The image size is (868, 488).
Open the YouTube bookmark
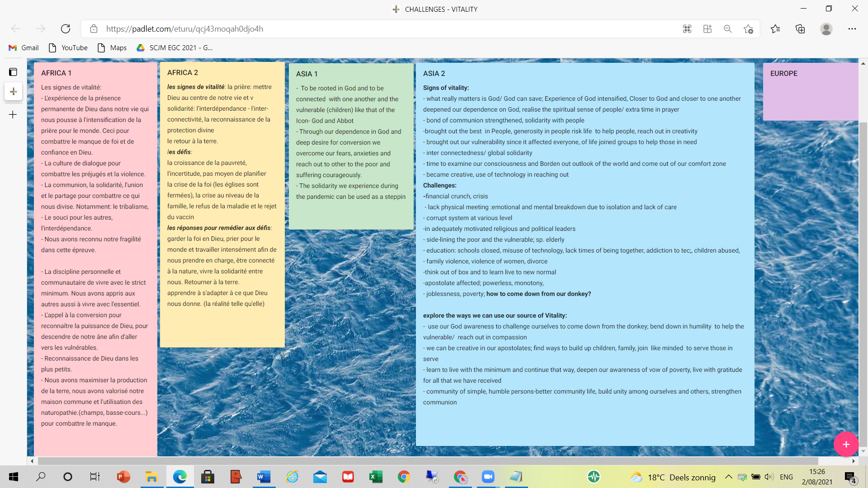[68, 48]
